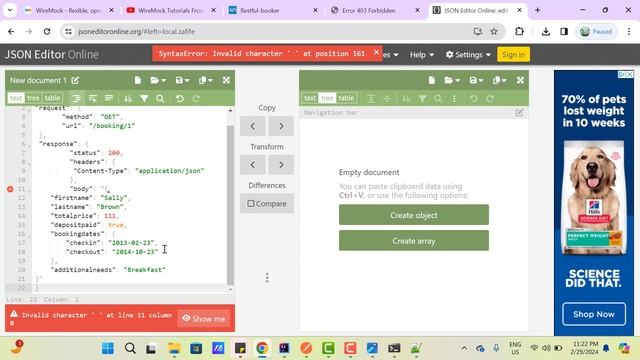
Task: Switch right panel to text mode
Action: coord(310,98)
